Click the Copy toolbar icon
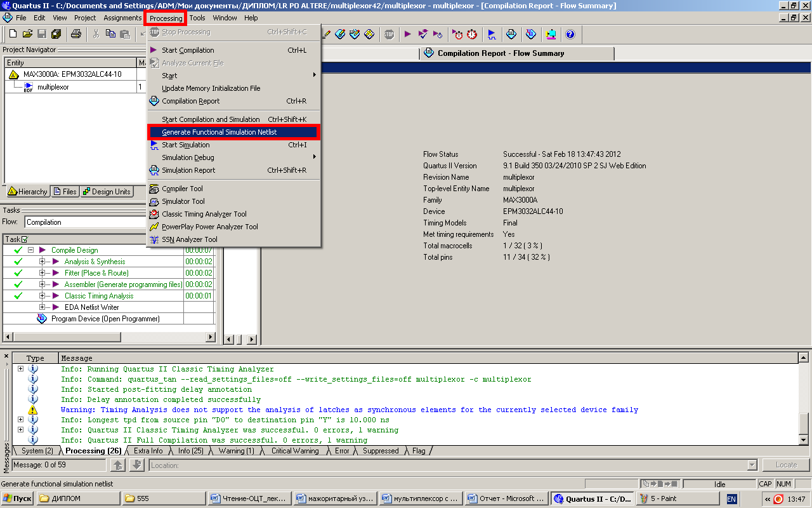Viewport: 812px width, 508px height. pyautogui.click(x=110, y=34)
